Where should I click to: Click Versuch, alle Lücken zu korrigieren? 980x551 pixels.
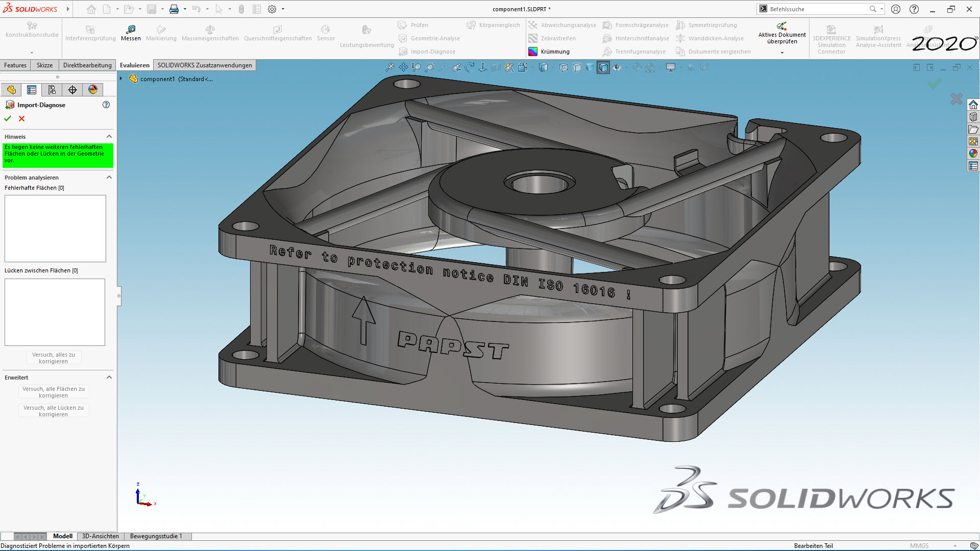[x=54, y=411]
